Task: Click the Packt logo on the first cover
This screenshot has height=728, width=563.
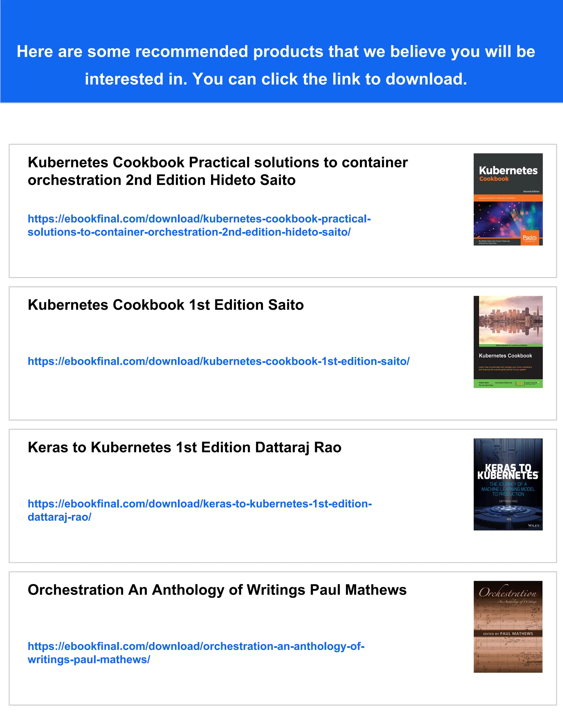Action: [530, 238]
